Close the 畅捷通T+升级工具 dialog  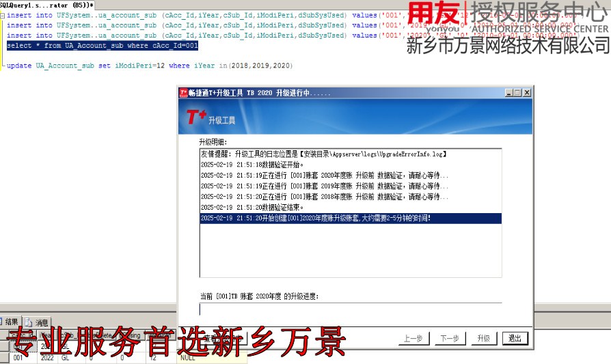(x=526, y=93)
